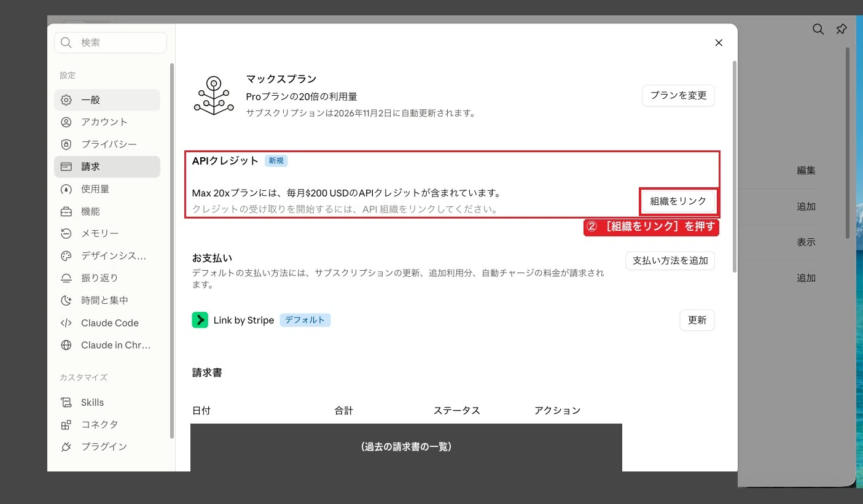Click the briefcase icon beside 機能
Viewport: 863px width, 504px height.
[x=66, y=211]
